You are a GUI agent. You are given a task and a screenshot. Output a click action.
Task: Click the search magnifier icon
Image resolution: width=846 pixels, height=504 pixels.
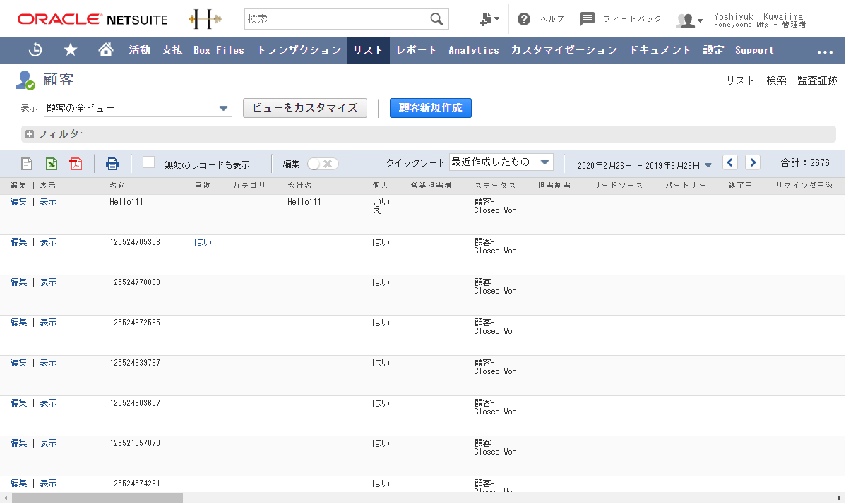point(436,19)
